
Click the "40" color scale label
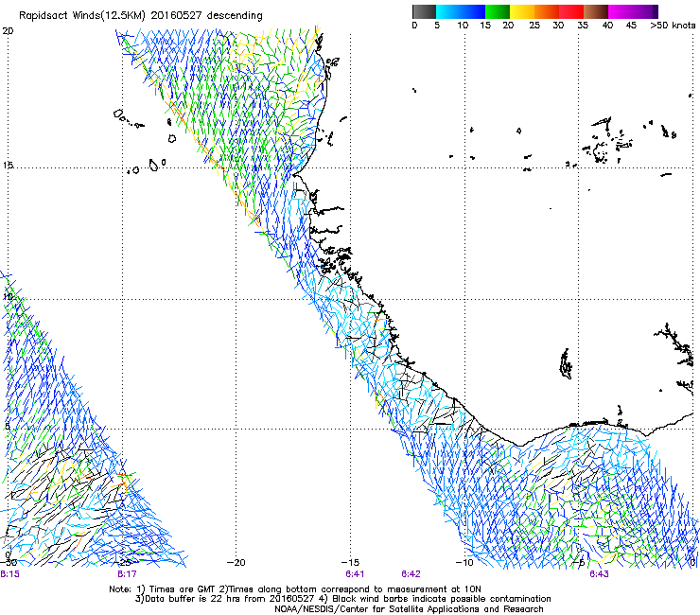607,26
